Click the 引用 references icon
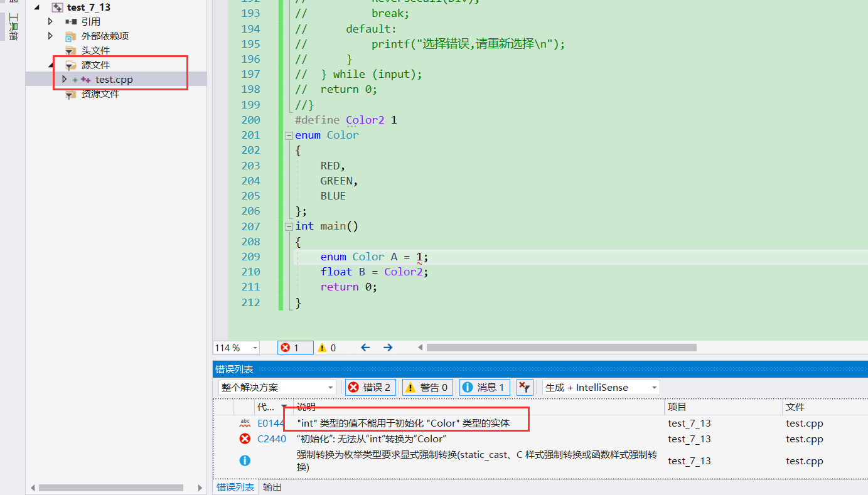Screen dimensions: 868x495 [x=71, y=21]
